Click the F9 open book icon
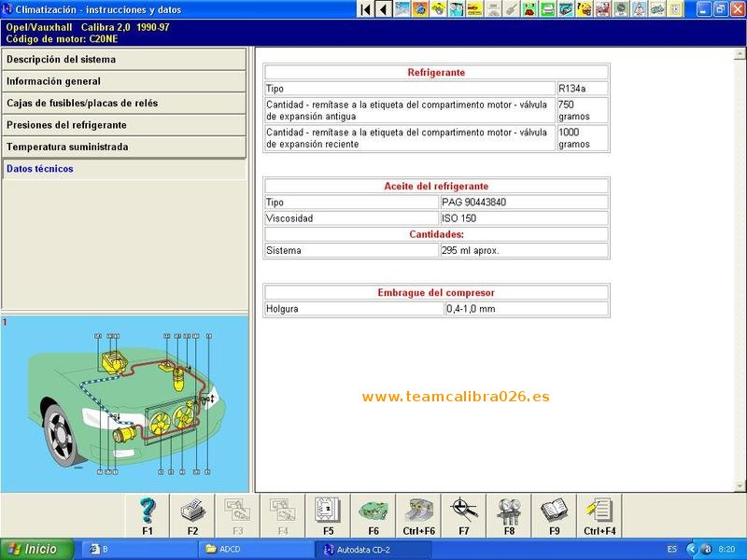 tap(554, 515)
